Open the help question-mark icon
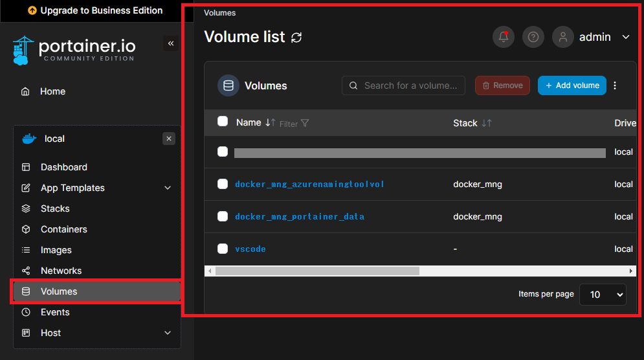Viewport: 644px width, 360px height. (533, 37)
